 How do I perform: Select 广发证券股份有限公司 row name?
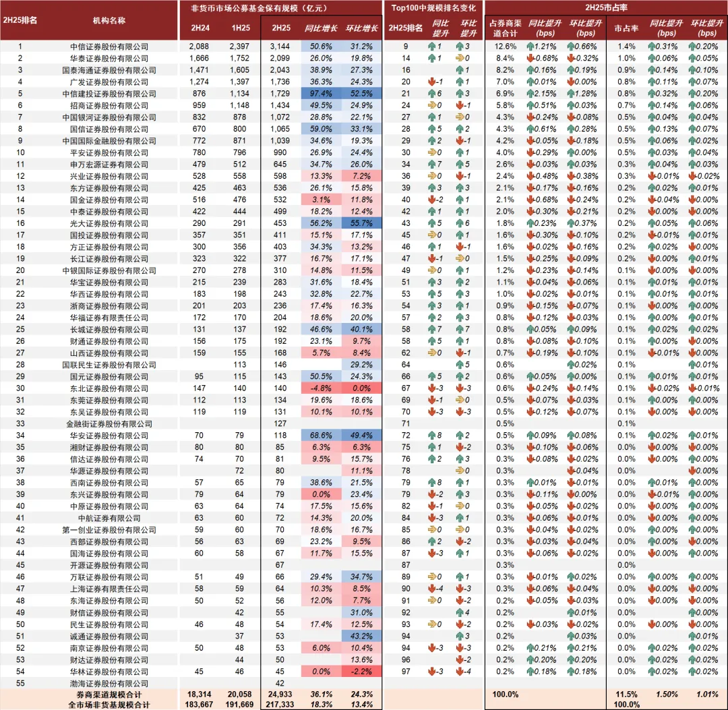point(109,82)
